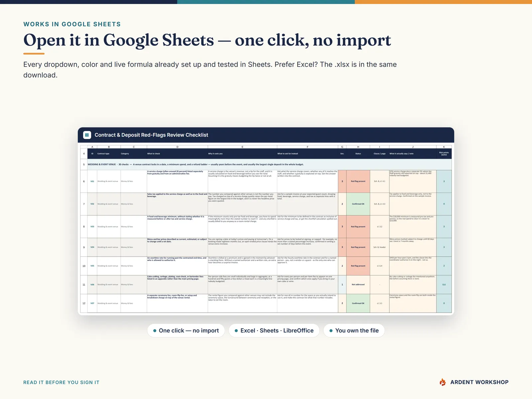This screenshot has width=532, height=399.
Task: Click the 'Excel · Sheets · LibreOffice' pill
Action: (x=274, y=331)
